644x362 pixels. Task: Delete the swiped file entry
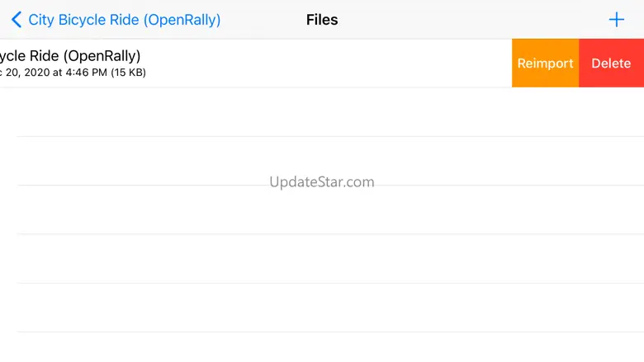pos(611,63)
